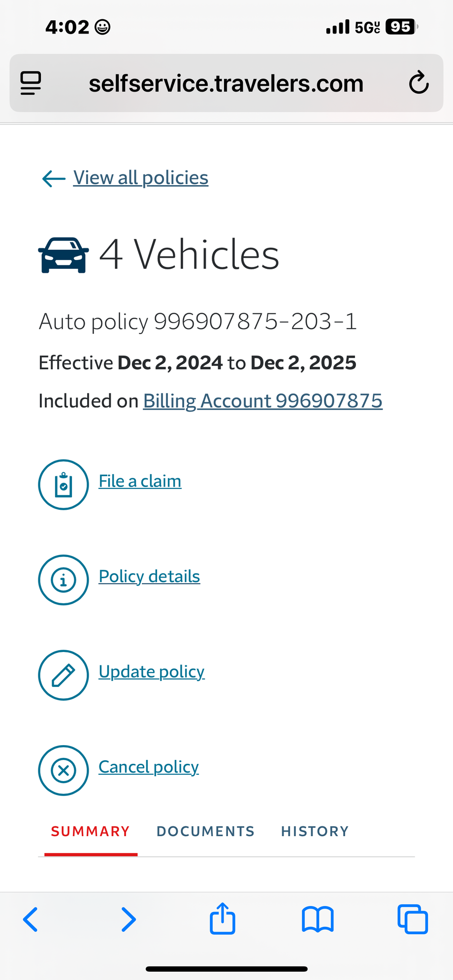Open the View all policies link

click(x=141, y=178)
